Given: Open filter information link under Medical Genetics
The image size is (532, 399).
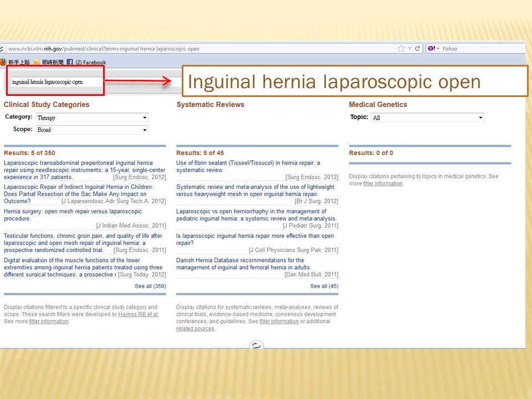Looking at the screenshot, I should tap(383, 183).
